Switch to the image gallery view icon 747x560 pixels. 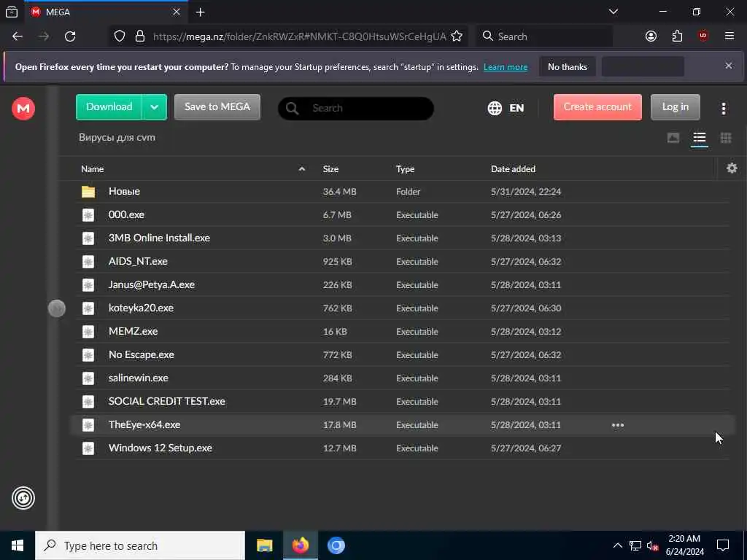673,138
